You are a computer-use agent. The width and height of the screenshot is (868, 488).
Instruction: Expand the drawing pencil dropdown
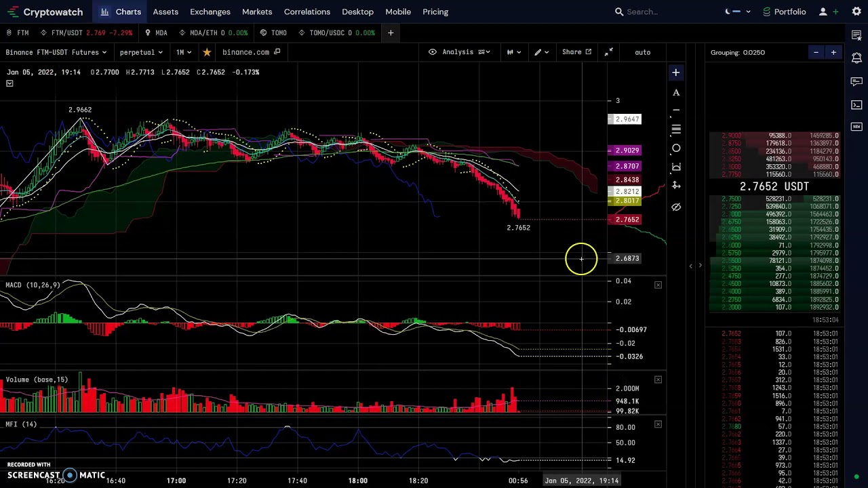click(541, 52)
